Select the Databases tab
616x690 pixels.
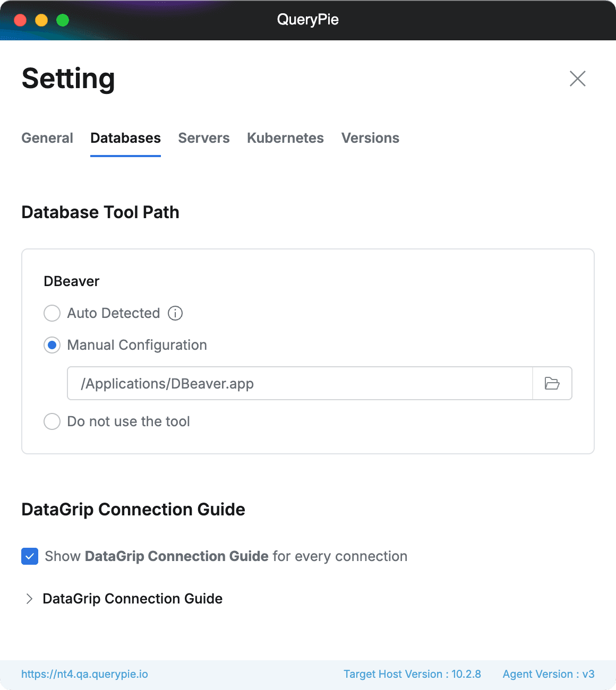click(x=125, y=138)
